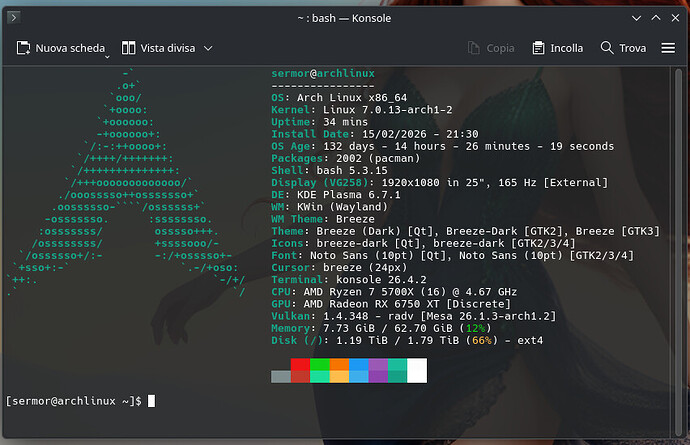
Task: Click the terminal cursor at the prompt
Action: pos(151,401)
